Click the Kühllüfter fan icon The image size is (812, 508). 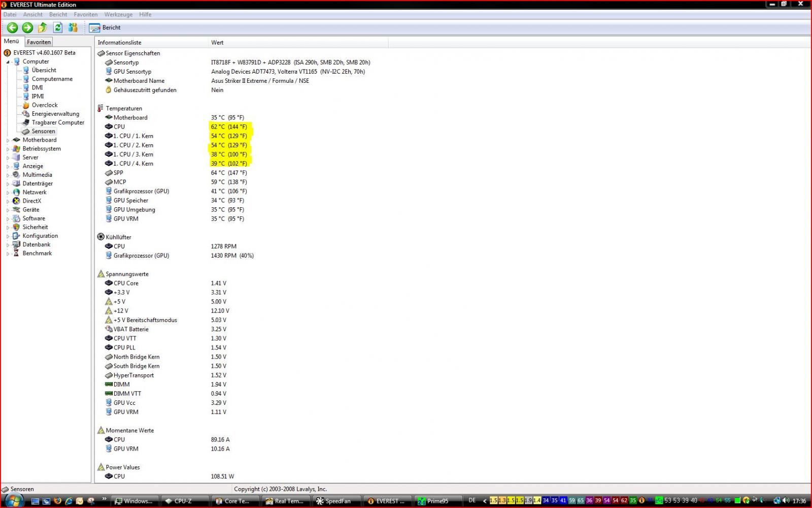click(100, 237)
